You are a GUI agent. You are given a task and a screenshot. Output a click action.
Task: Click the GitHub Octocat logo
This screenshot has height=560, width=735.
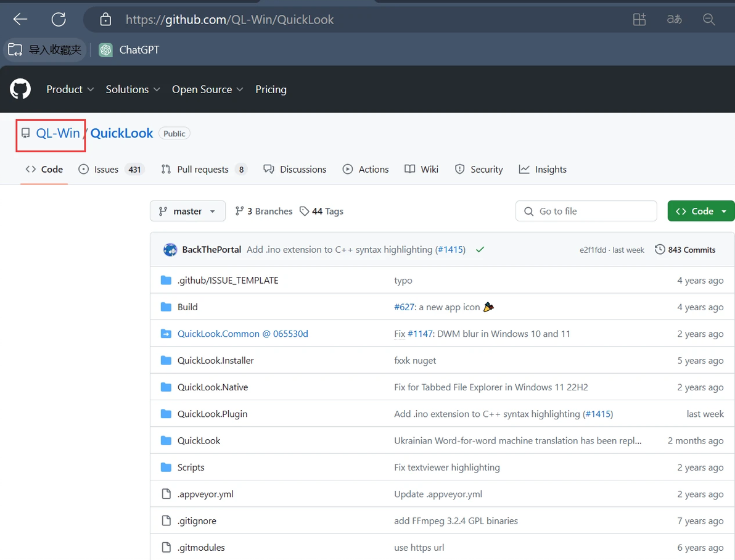click(20, 89)
